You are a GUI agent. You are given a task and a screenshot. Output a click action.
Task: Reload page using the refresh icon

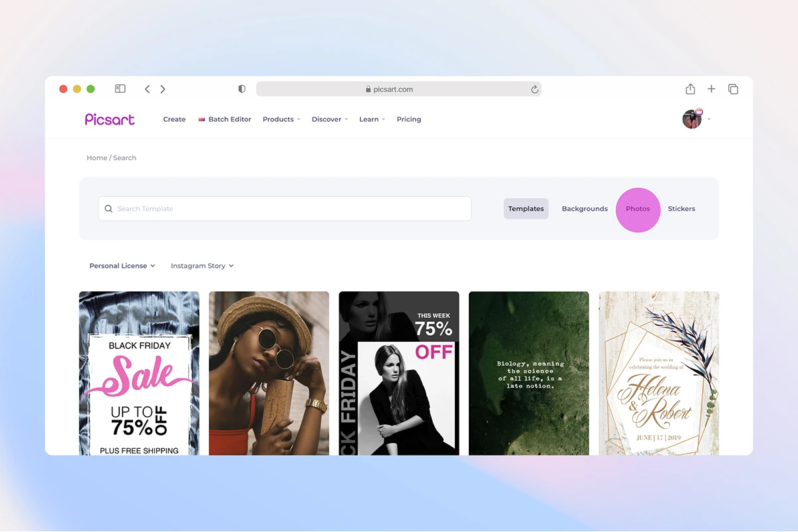tap(534, 89)
